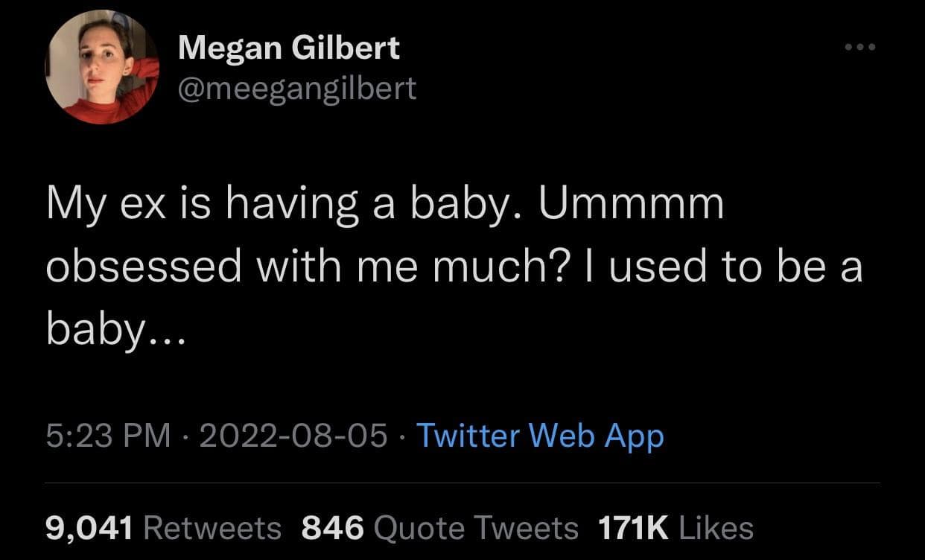Open the Twitter Web App source link
Image resolution: width=925 pixels, height=560 pixels.
(539, 436)
